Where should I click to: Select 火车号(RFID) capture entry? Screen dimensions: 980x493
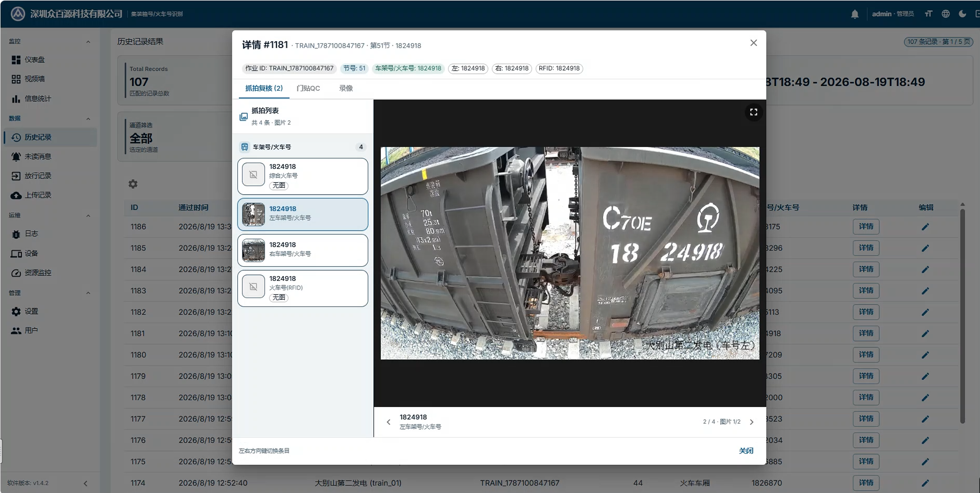coord(303,288)
